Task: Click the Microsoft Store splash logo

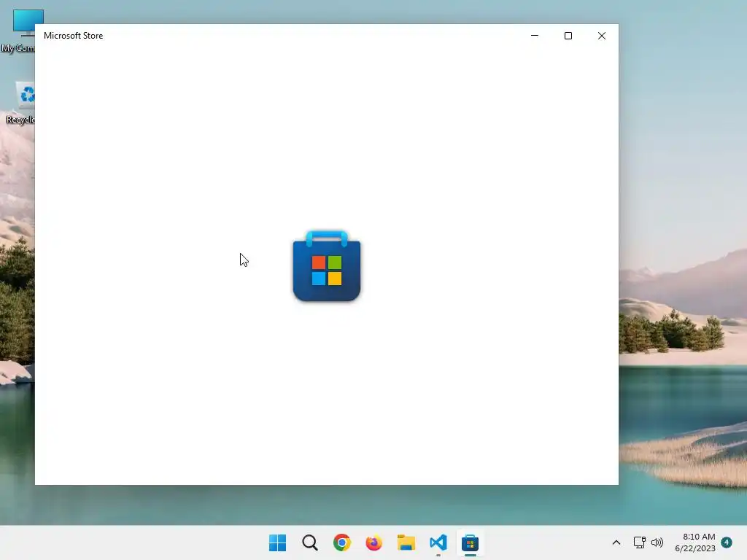Action: pyautogui.click(x=327, y=265)
